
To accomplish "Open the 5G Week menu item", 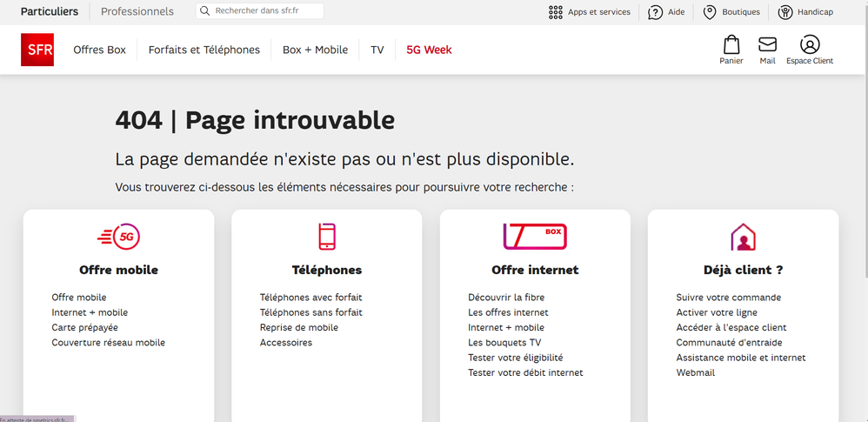I will coord(429,50).
